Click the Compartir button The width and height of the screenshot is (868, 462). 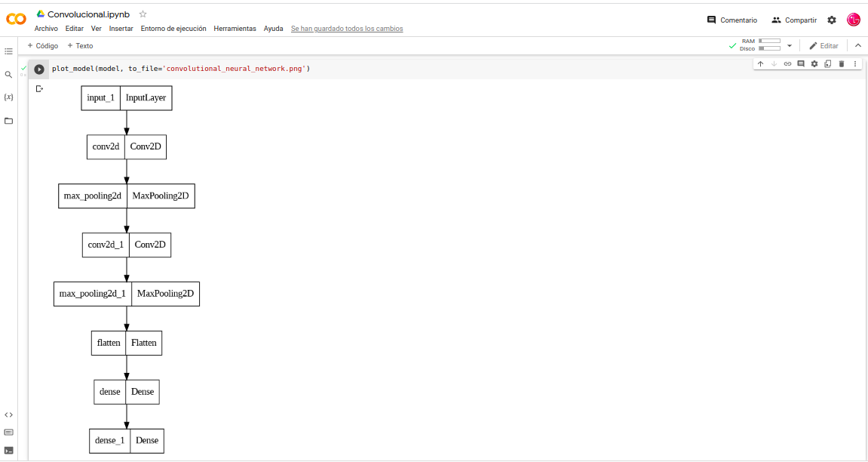794,20
